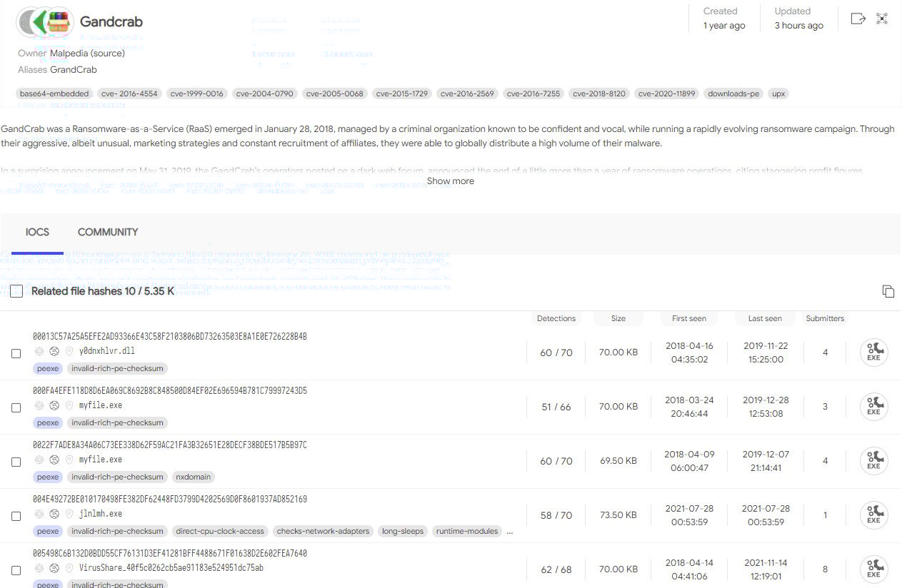The image size is (902, 588).
Task: Sort by the Detections column header
Action: [556, 318]
